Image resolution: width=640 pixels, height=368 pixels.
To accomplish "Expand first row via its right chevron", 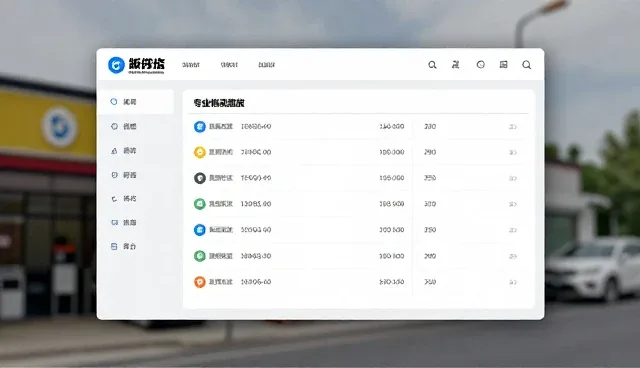I will click(513, 127).
